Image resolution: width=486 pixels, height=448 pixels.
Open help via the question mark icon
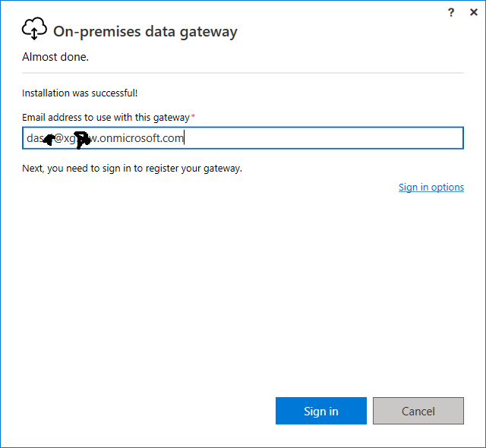click(451, 12)
